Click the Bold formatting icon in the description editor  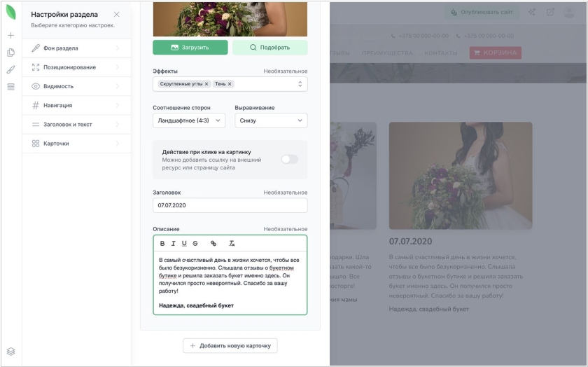[162, 244]
